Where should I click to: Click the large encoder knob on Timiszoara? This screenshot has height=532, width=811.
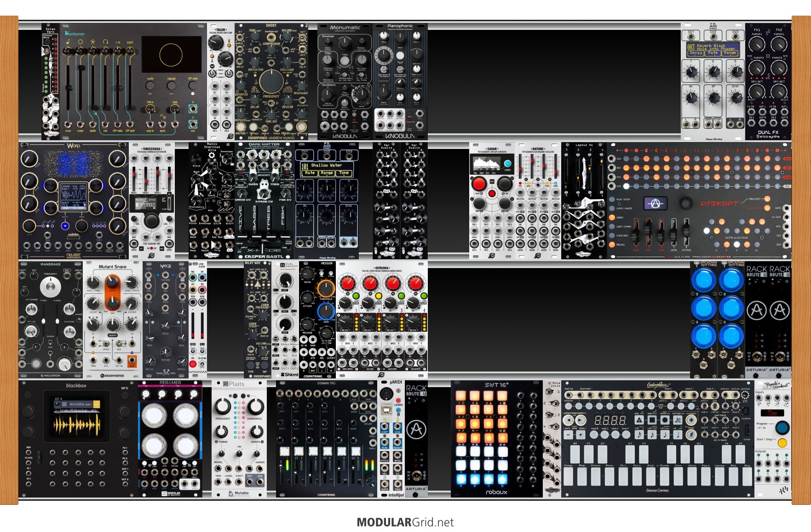tap(152, 221)
